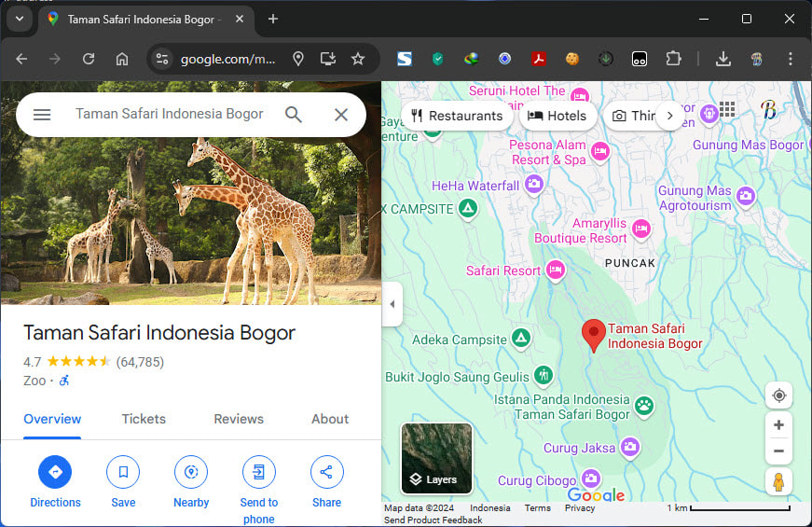The image size is (812, 527).
Task: Bookmark this page with the star
Action: tap(358, 59)
